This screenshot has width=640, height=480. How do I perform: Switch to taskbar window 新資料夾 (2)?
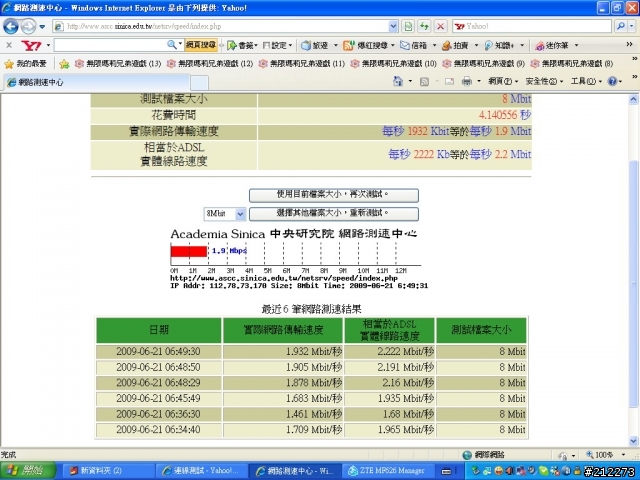tap(106, 471)
